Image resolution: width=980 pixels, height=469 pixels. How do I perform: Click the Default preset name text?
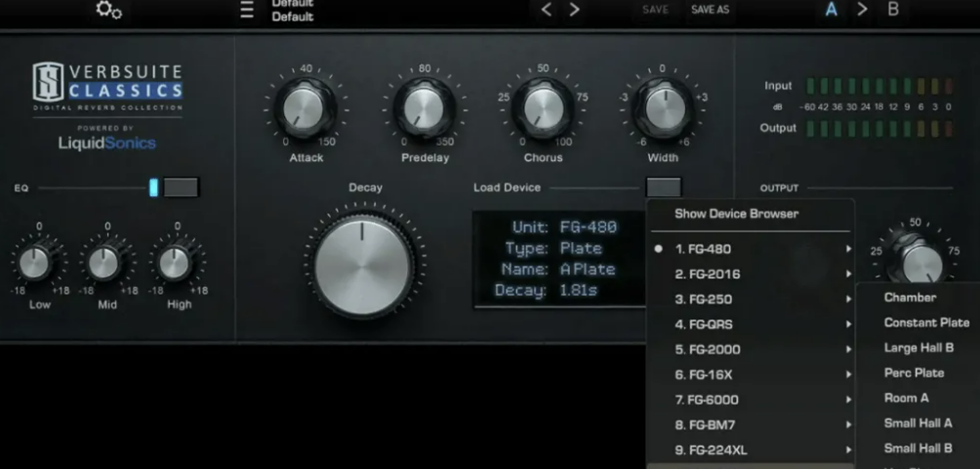(x=293, y=17)
